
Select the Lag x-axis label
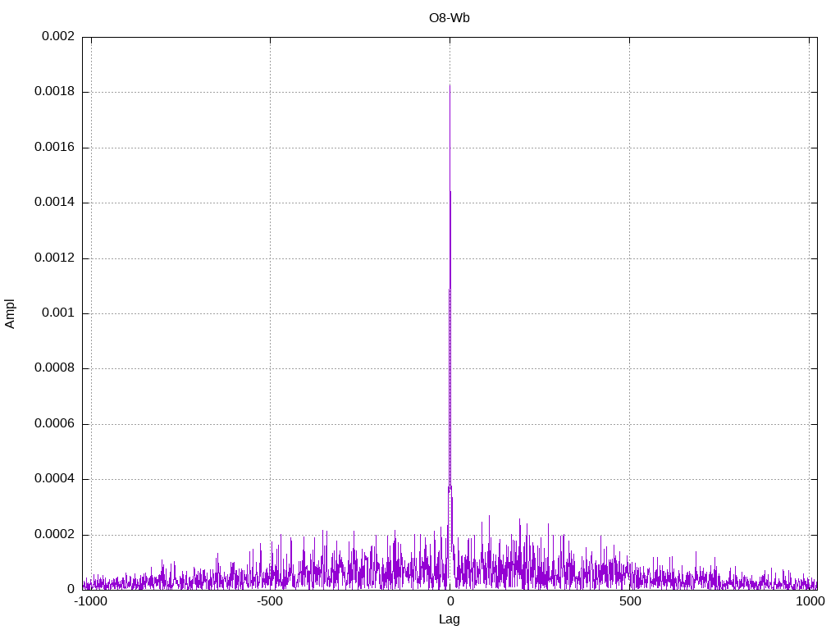point(449,619)
